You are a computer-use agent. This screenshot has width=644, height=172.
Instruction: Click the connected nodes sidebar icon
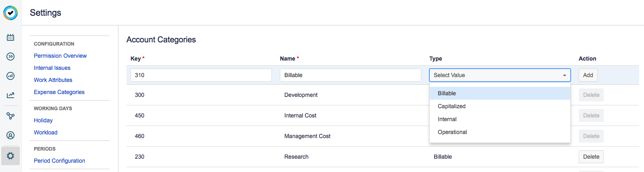[10, 116]
